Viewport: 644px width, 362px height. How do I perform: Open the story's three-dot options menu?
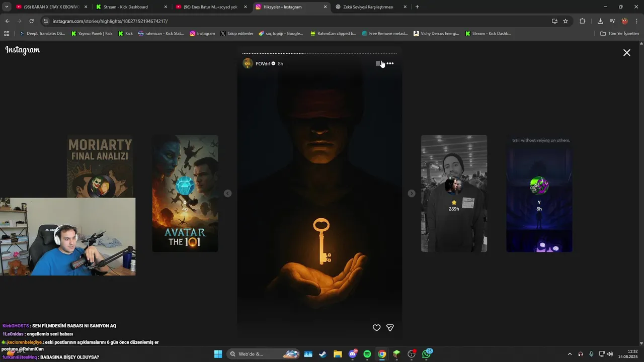(x=390, y=64)
